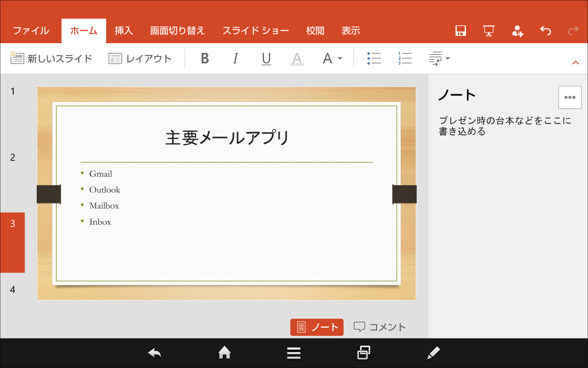Screen dimensions: 588x368
Task: Switch to the 挿入 tab
Action: (123, 30)
